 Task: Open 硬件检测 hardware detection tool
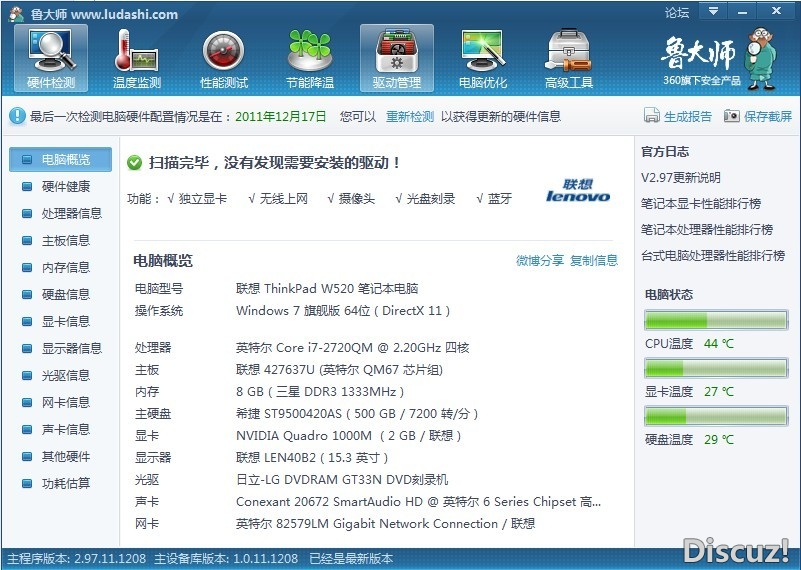coord(51,58)
